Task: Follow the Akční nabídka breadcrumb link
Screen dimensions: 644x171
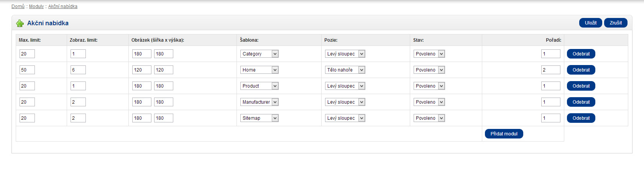Action: (x=63, y=7)
